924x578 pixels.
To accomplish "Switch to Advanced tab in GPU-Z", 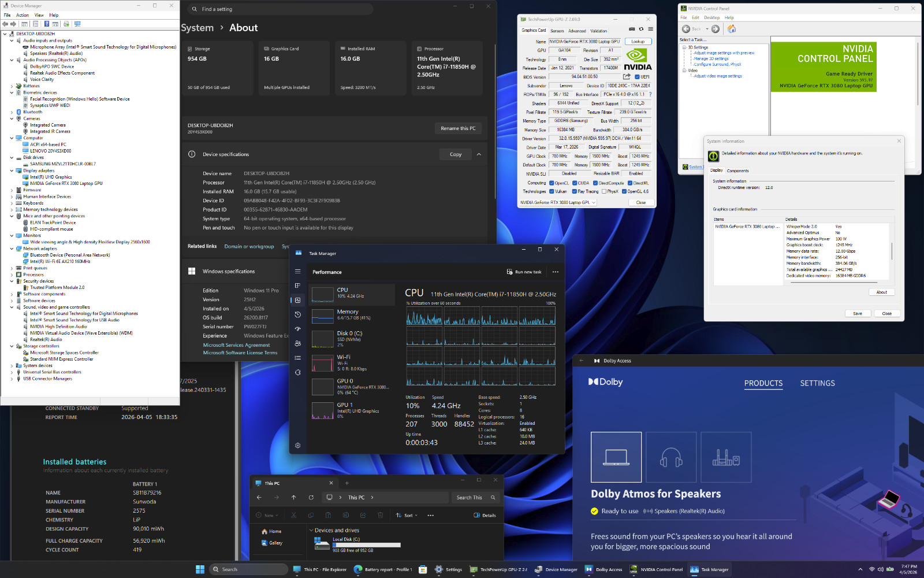I will (x=577, y=31).
